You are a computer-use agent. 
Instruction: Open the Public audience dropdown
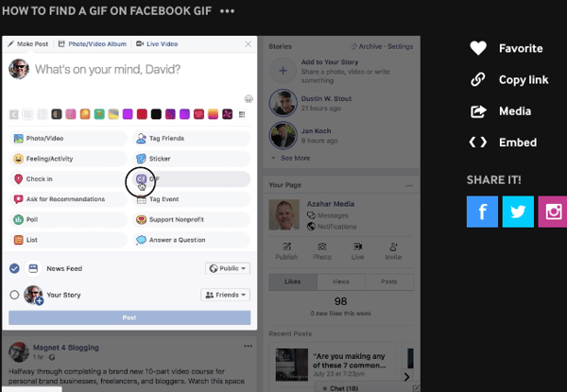coord(228,268)
